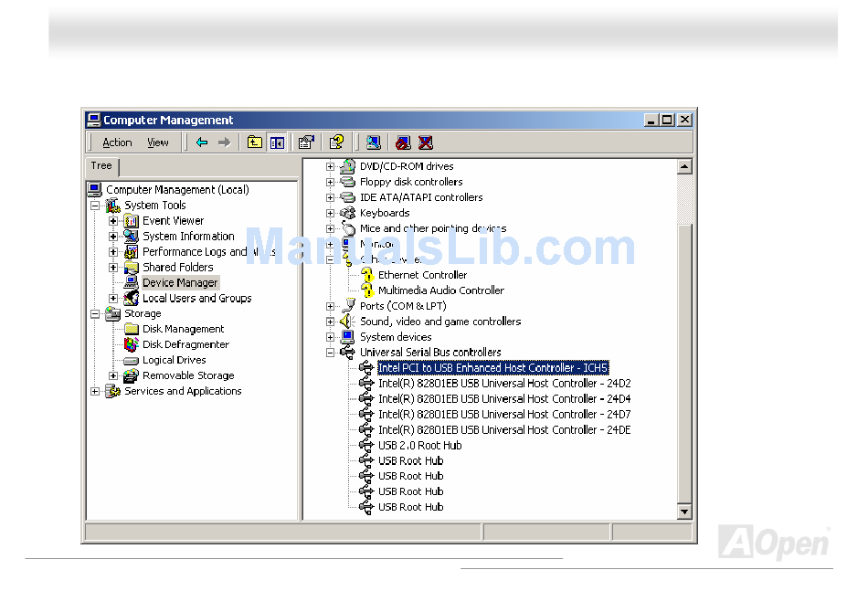Select Intel PCI to USB Enhanced Host Controller
This screenshot has height=591, width=868.
coord(492,368)
